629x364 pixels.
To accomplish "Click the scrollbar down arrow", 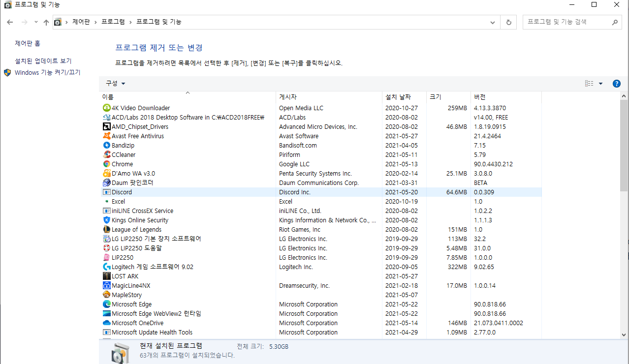I will pos(624,334).
